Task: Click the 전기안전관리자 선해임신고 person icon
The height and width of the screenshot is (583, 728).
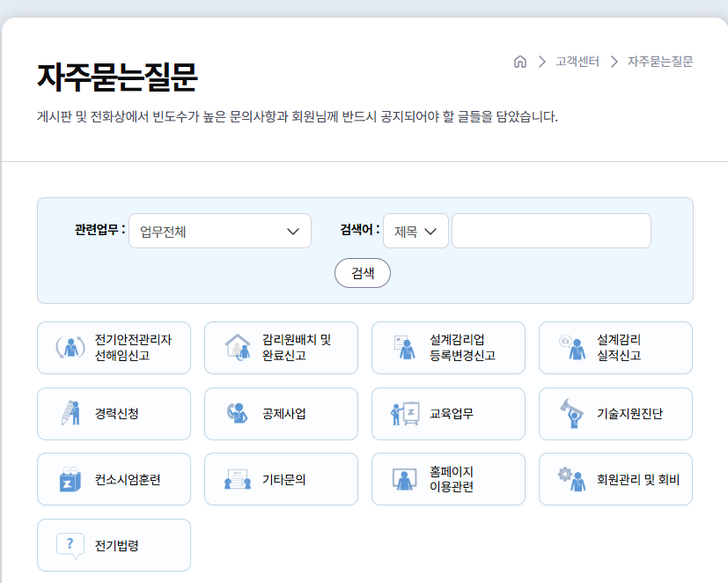Action: click(70, 347)
